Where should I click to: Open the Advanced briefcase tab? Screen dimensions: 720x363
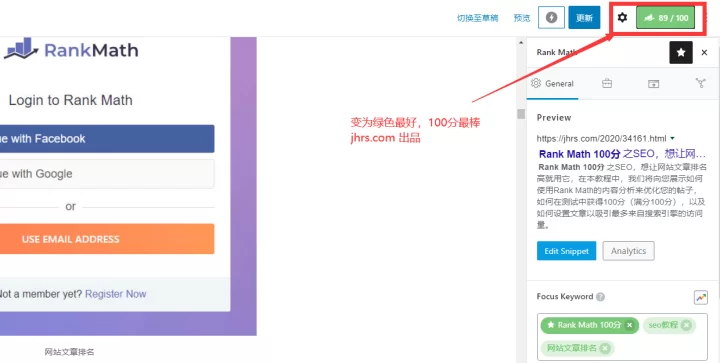tap(607, 84)
